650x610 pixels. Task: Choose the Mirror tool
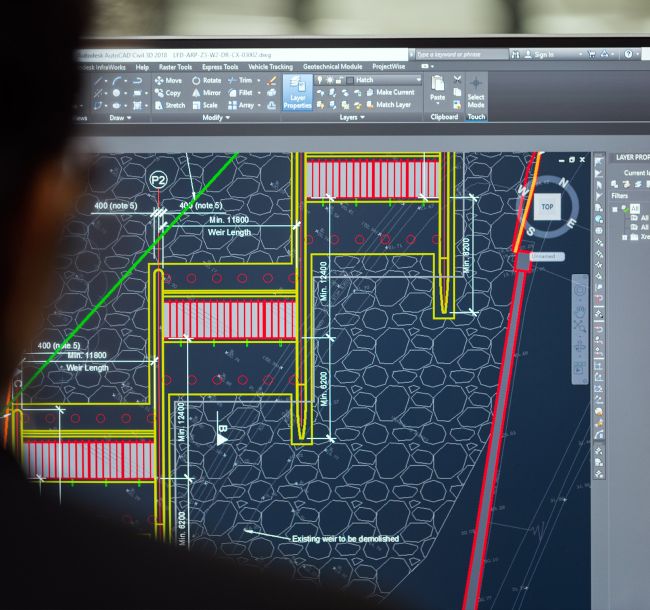click(x=206, y=92)
